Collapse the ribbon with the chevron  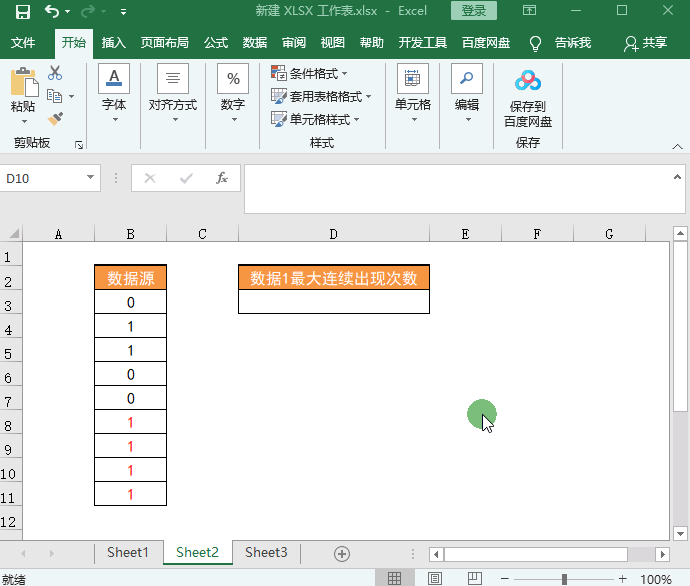pyautogui.click(x=678, y=146)
